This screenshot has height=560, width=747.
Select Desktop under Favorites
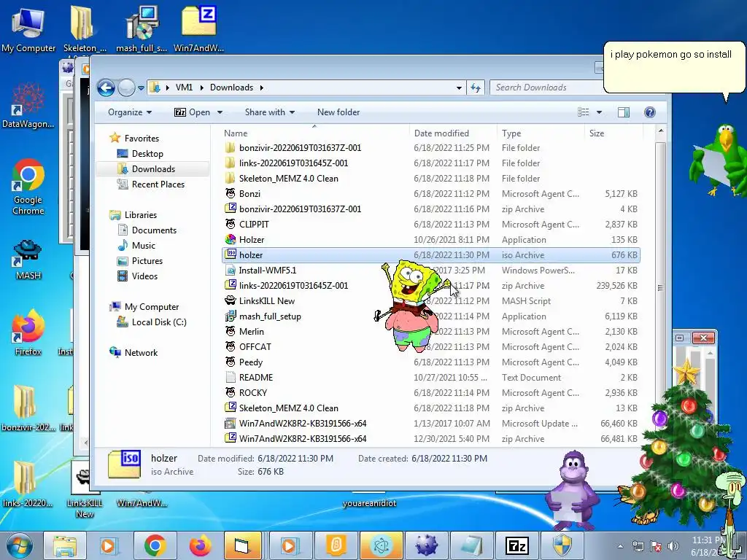coord(147,154)
